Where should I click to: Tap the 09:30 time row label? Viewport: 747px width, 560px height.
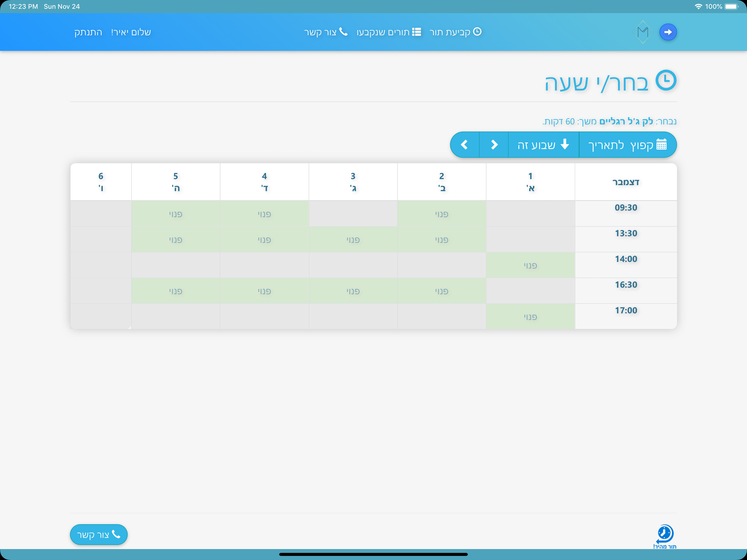coord(626,207)
